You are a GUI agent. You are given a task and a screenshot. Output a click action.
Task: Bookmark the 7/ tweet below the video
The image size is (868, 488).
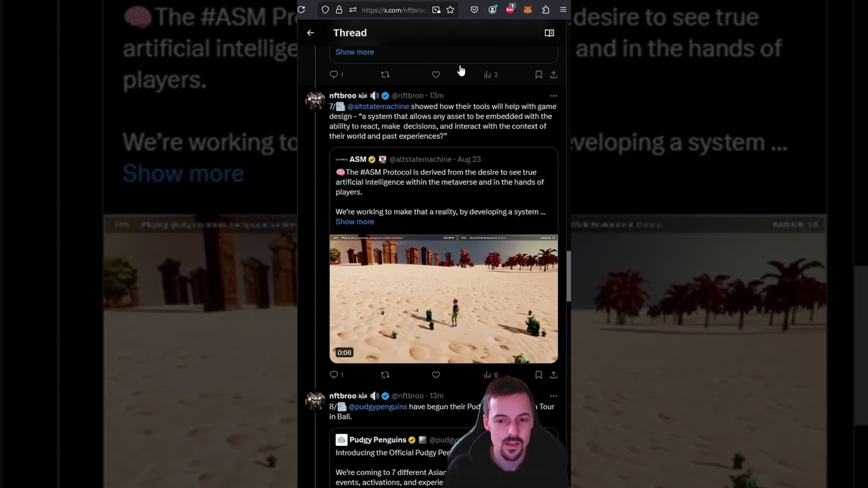pyautogui.click(x=538, y=375)
